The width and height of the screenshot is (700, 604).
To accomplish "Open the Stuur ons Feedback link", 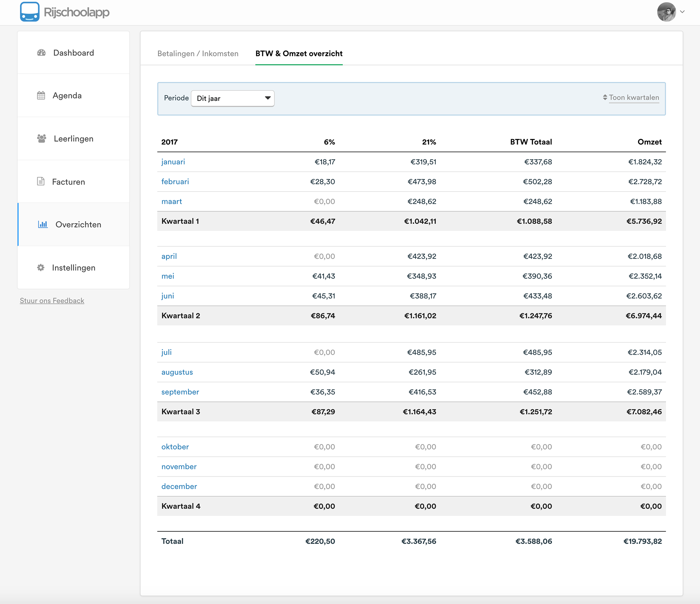I will click(52, 301).
